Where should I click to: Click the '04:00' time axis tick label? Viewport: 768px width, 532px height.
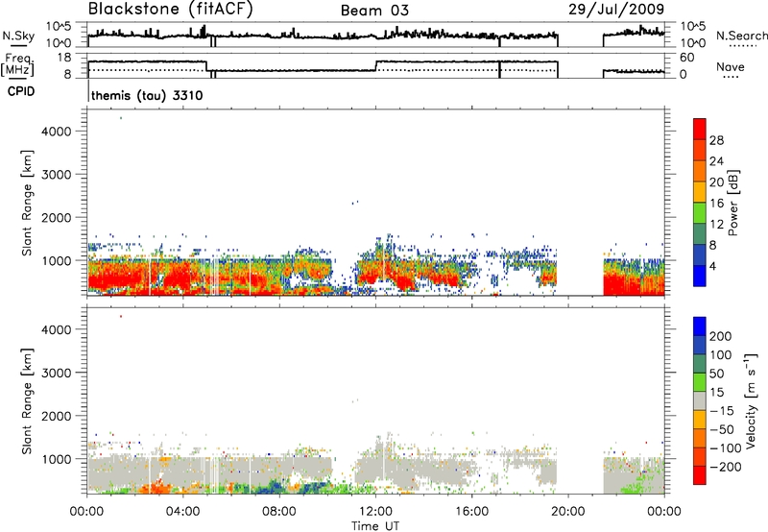tap(183, 512)
